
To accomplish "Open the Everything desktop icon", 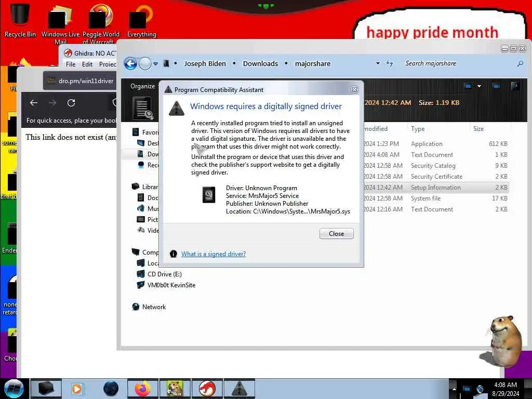I will coord(141,20).
